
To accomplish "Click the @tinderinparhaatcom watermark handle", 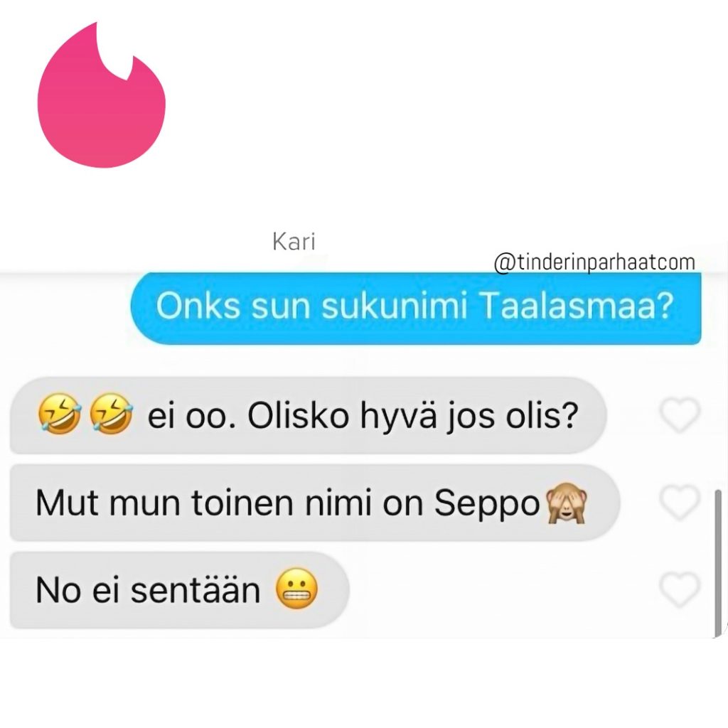I will click(x=595, y=262).
